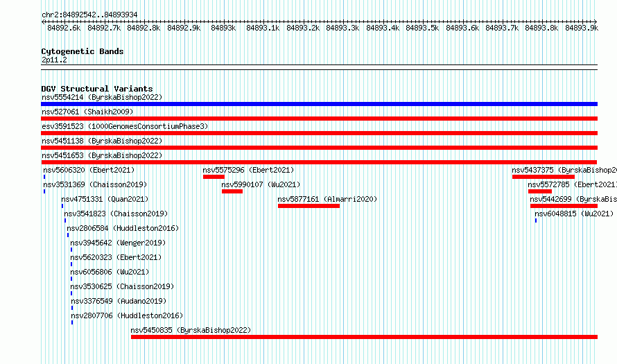Open nsv3531369 (Chaisson2019) variant label
617x364 pixels.
click(95, 184)
